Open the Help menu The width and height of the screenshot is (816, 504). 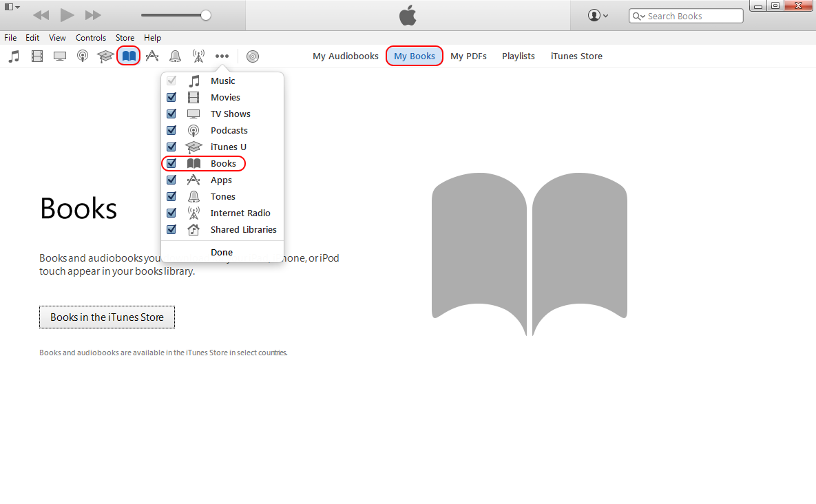tap(152, 37)
